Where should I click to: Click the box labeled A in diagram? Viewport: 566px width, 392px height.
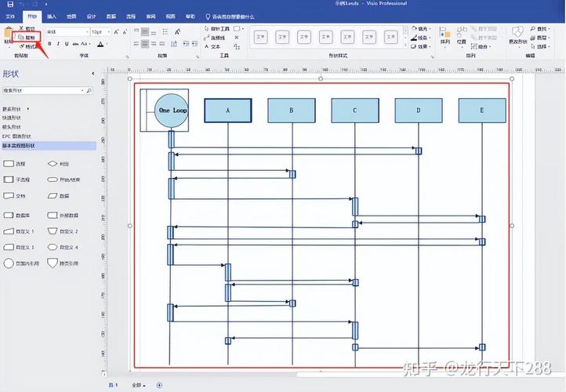[228, 111]
